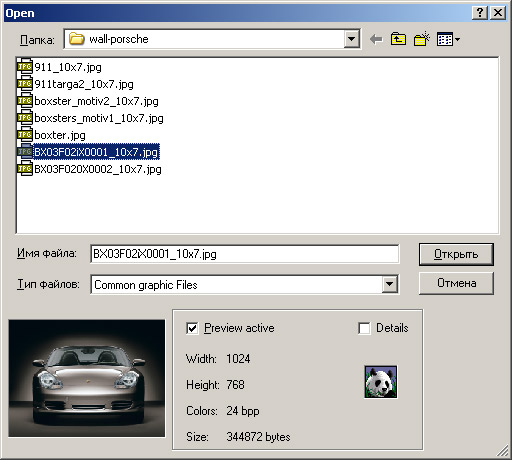Click the Имя файла input field

tap(244, 254)
